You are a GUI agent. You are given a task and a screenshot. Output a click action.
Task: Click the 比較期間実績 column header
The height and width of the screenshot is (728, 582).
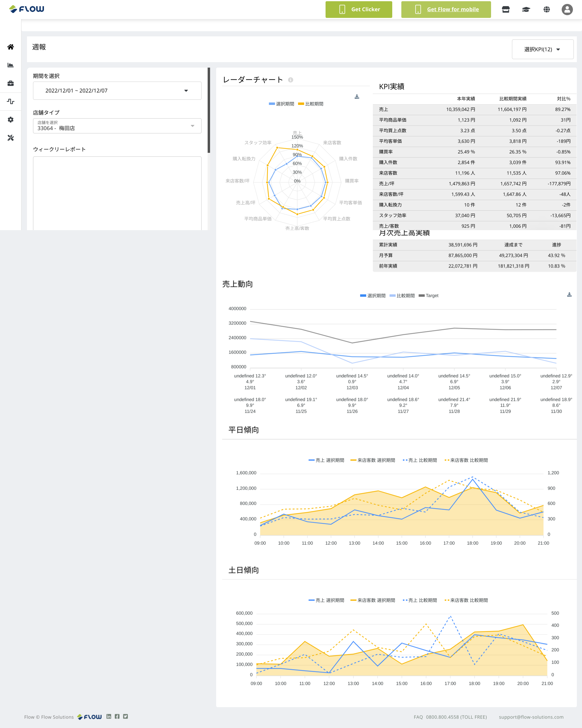pyautogui.click(x=513, y=99)
